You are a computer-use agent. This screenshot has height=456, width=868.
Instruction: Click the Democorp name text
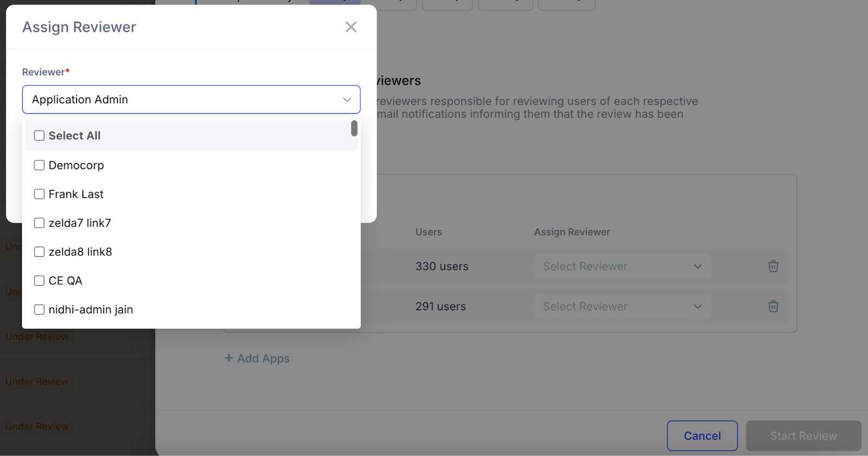tap(76, 165)
